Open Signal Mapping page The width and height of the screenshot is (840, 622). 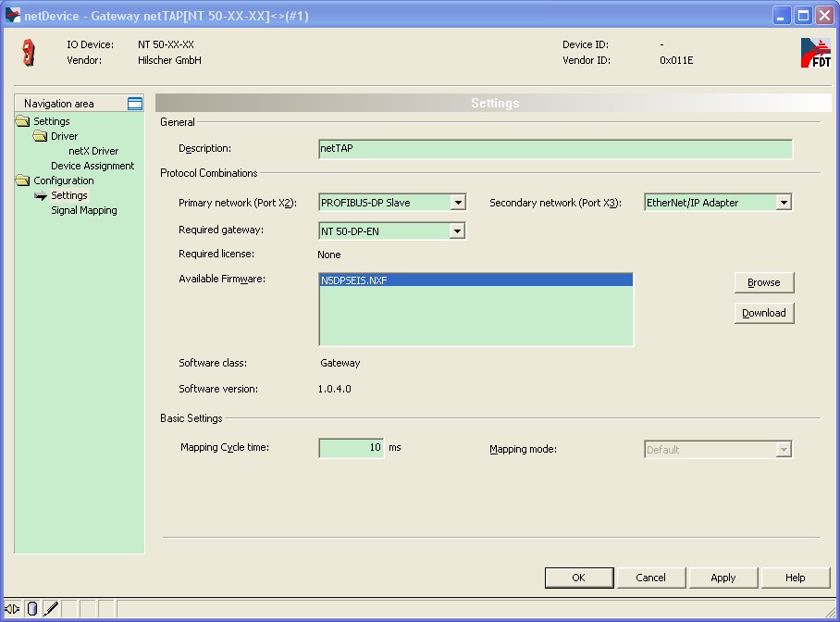83,210
